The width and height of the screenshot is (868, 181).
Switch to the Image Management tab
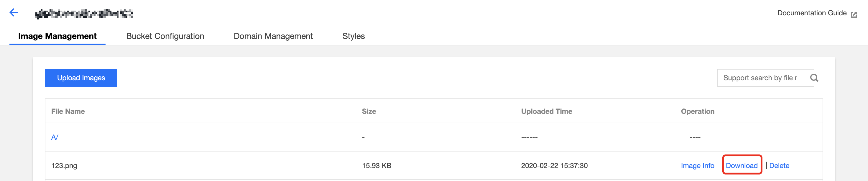point(57,36)
